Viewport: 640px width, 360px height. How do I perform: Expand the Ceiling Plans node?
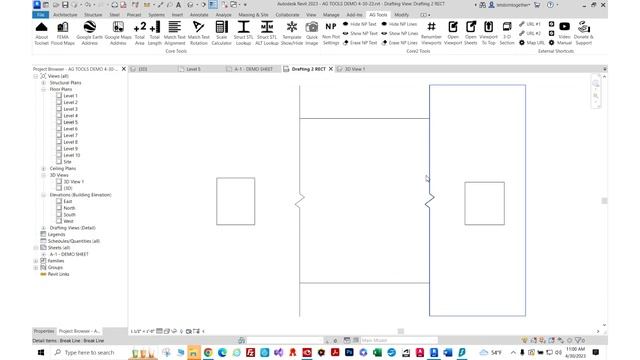point(43,168)
